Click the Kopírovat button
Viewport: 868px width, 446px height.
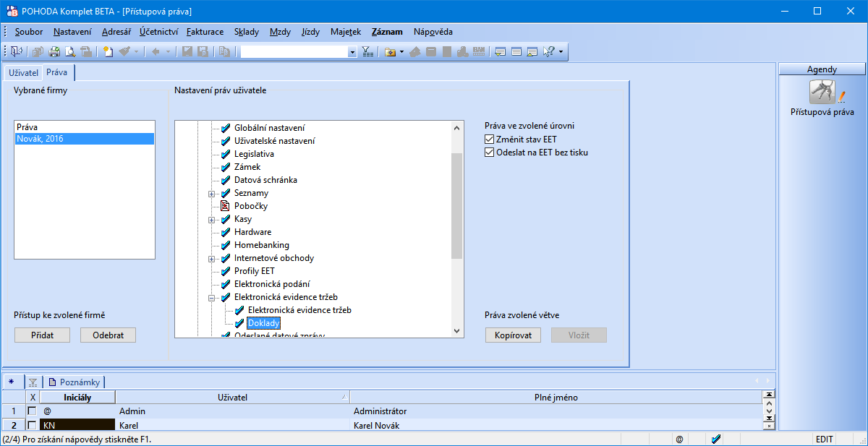pos(513,335)
